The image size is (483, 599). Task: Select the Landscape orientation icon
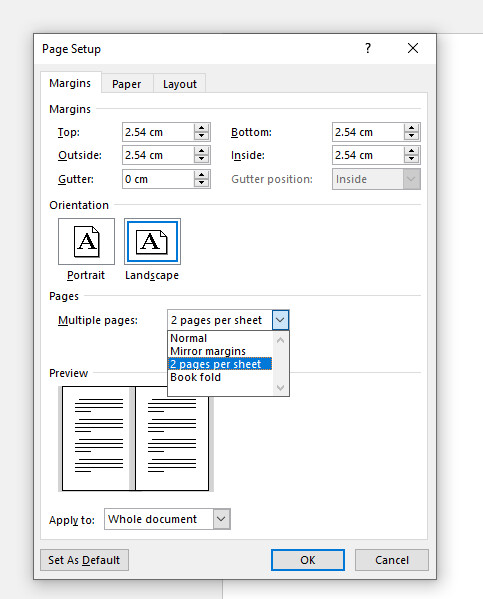click(152, 241)
